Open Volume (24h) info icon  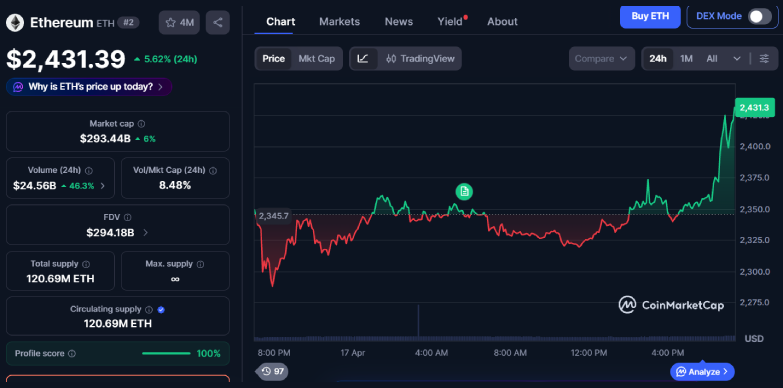tap(89, 170)
